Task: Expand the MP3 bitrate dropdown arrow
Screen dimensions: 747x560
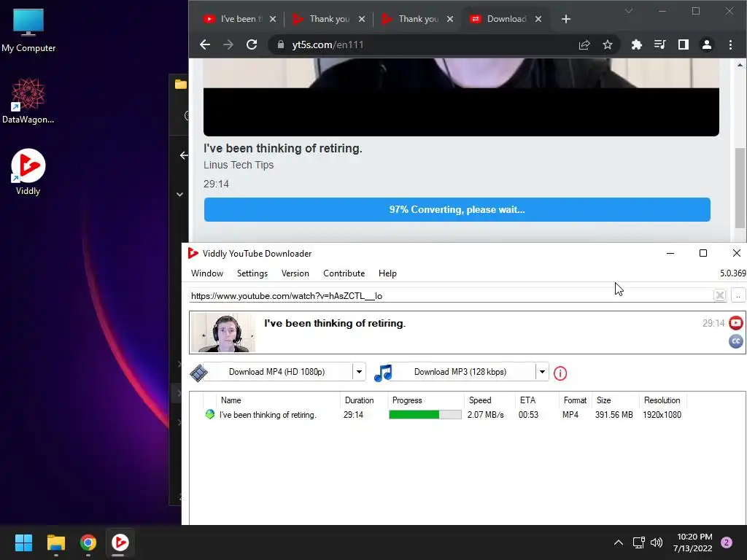Action: point(542,372)
